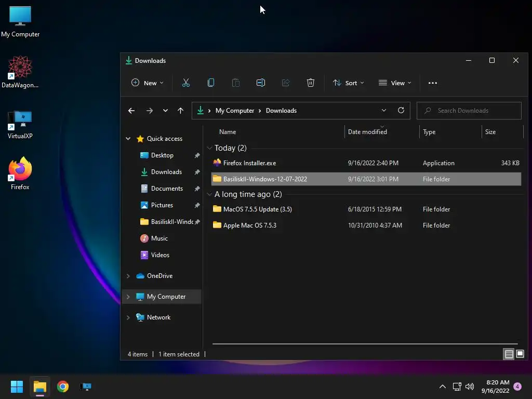Open the New dropdown button
This screenshot has height=399, width=532.
click(147, 83)
